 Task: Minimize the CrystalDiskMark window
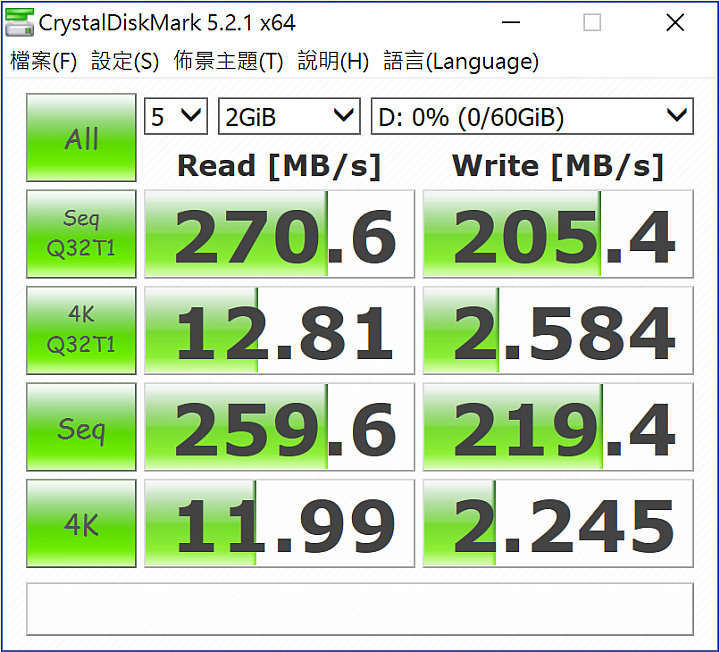tap(511, 22)
